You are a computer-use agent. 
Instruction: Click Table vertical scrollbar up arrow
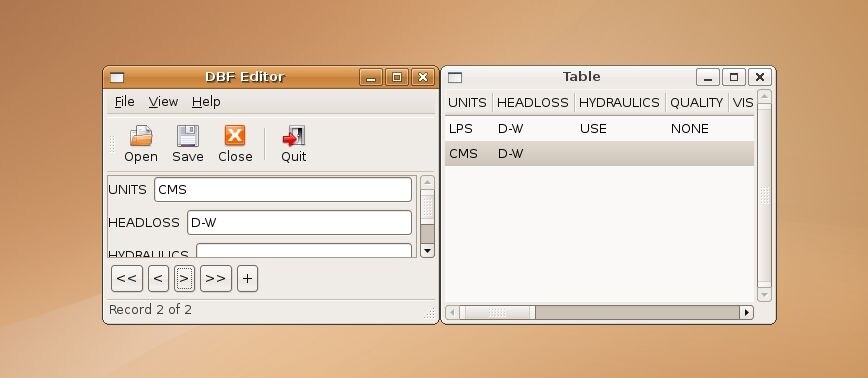[764, 97]
